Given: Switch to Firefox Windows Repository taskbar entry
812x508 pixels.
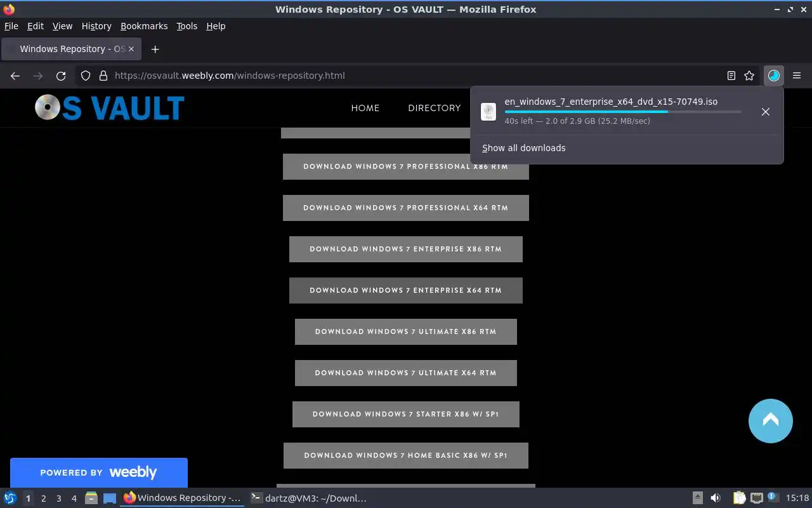Looking at the screenshot, I should (x=183, y=498).
